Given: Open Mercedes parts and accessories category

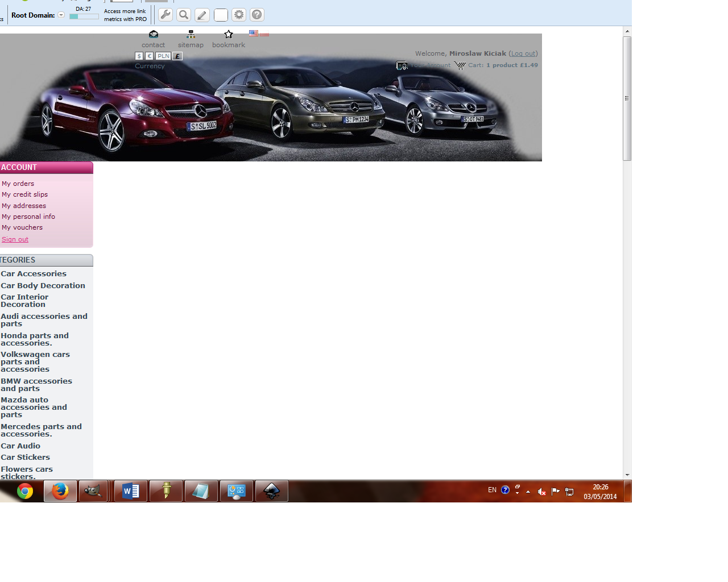Looking at the screenshot, I should point(41,430).
